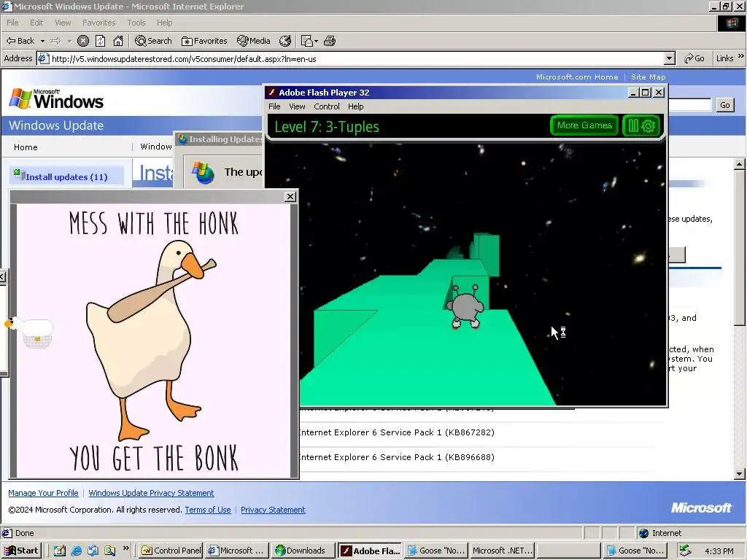This screenshot has height=560, width=747.
Task: Go to the Home page icon
Action: point(118,41)
